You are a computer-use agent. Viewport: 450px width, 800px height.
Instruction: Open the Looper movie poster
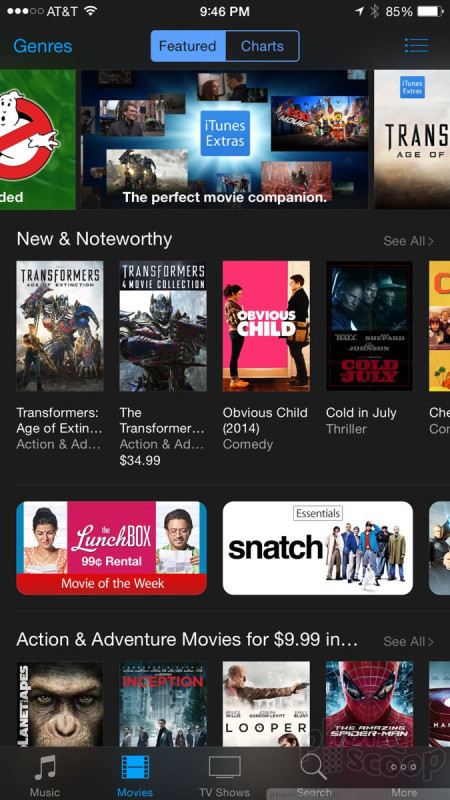266,704
